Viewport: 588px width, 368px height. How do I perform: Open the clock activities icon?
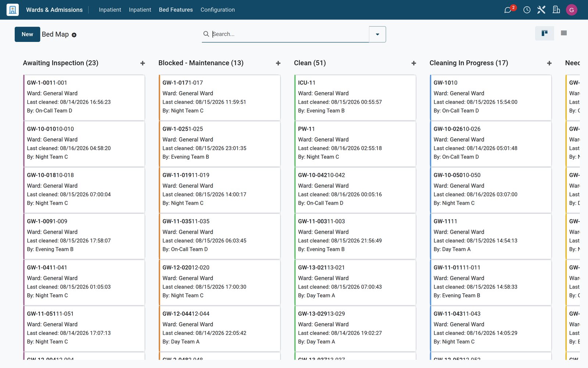tap(527, 10)
